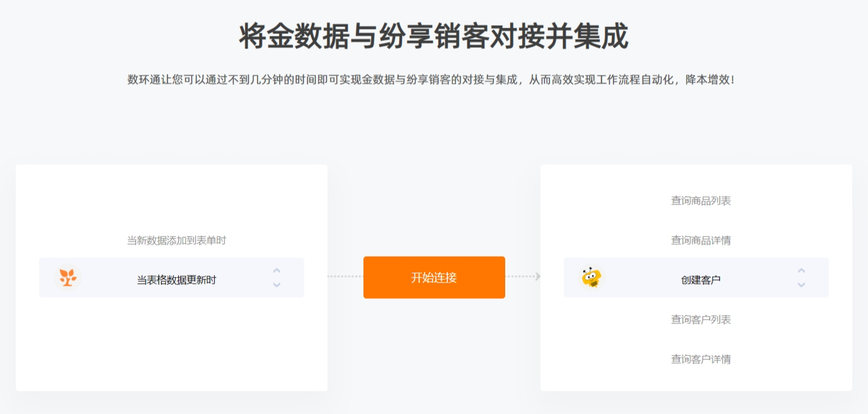The height and width of the screenshot is (414, 868).
Task: Choose the 查询商品详情 action
Action: 701,240
